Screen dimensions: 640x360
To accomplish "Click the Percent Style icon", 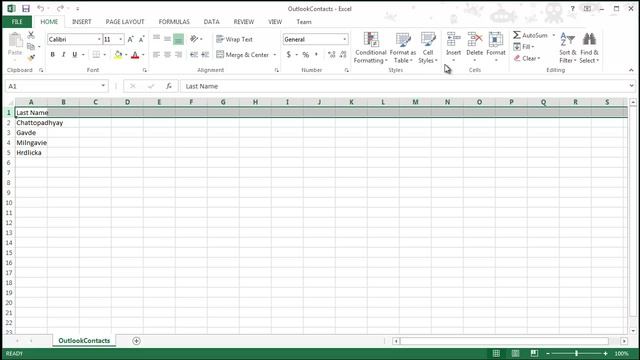I will [x=305, y=55].
